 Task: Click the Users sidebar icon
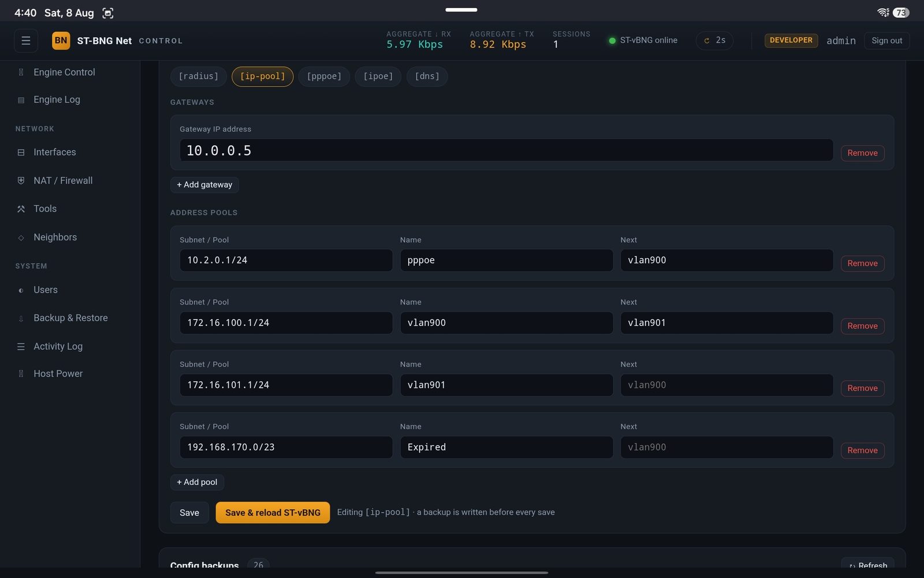point(21,290)
